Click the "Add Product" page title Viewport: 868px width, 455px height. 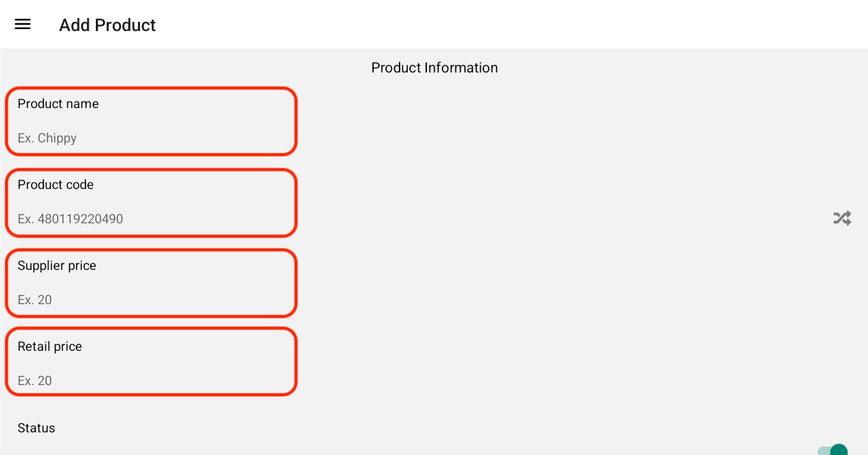click(107, 25)
